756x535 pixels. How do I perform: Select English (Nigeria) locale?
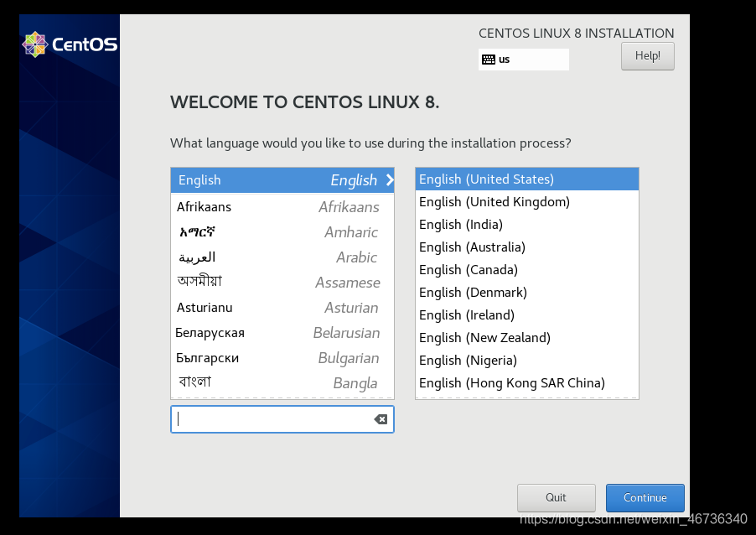[x=527, y=361]
